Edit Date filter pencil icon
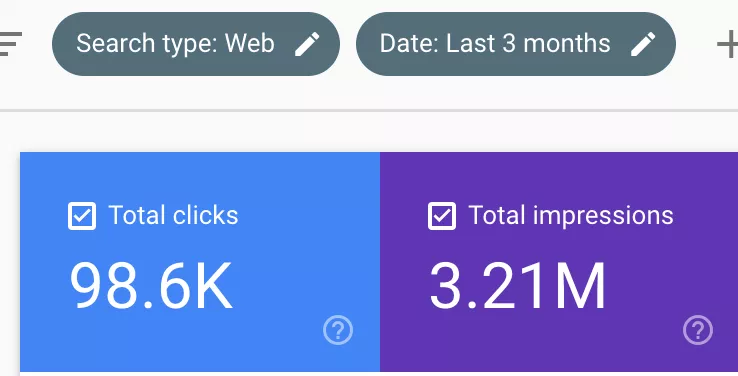 643,44
